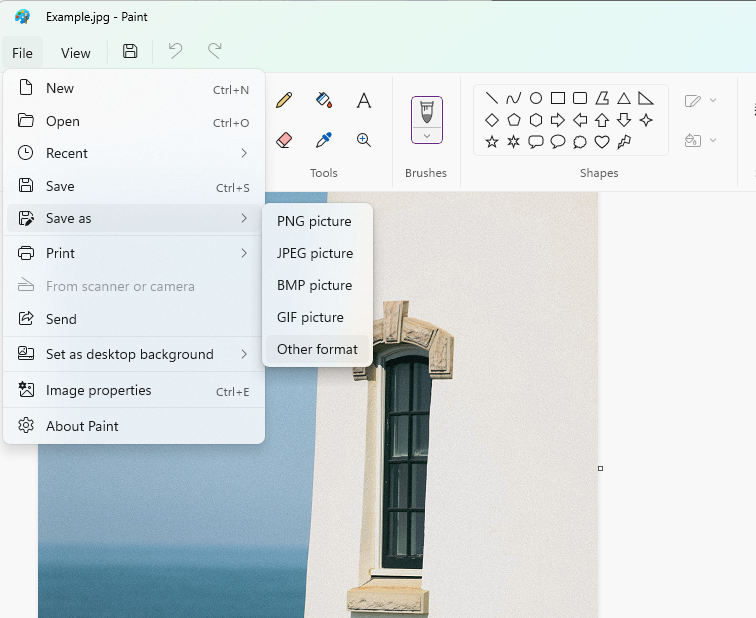Screen dimensions: 756x618
Task: Click the Undo arrow
Action: [x=176, y=51]
